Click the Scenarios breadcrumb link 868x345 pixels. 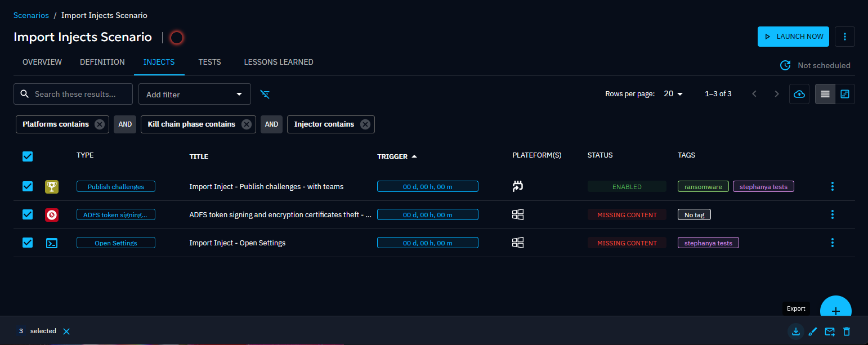pyautogui.click(x=31, y=15)
